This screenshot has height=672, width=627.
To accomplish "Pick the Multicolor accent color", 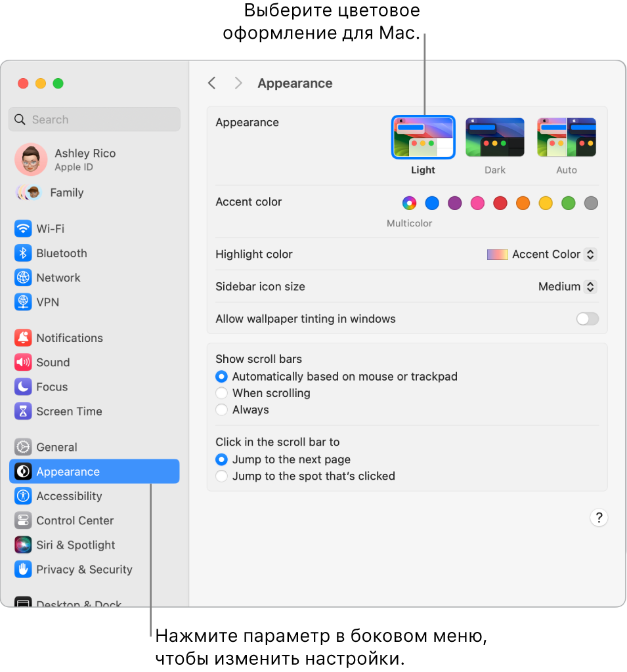I will tap(409, 203).
